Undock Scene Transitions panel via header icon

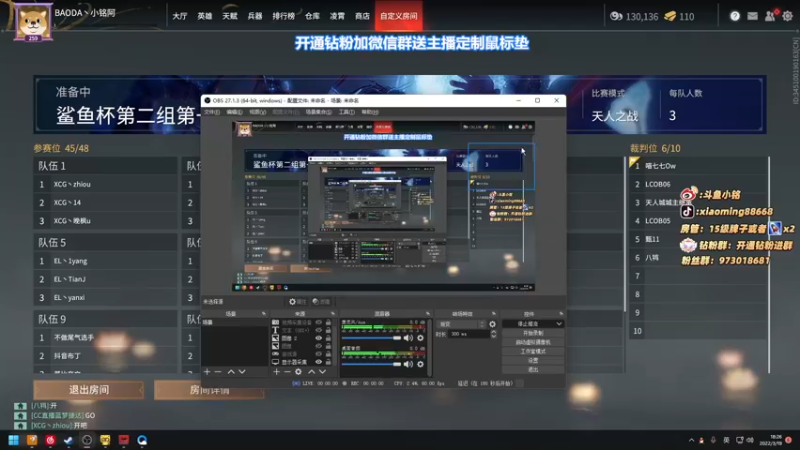494,313
